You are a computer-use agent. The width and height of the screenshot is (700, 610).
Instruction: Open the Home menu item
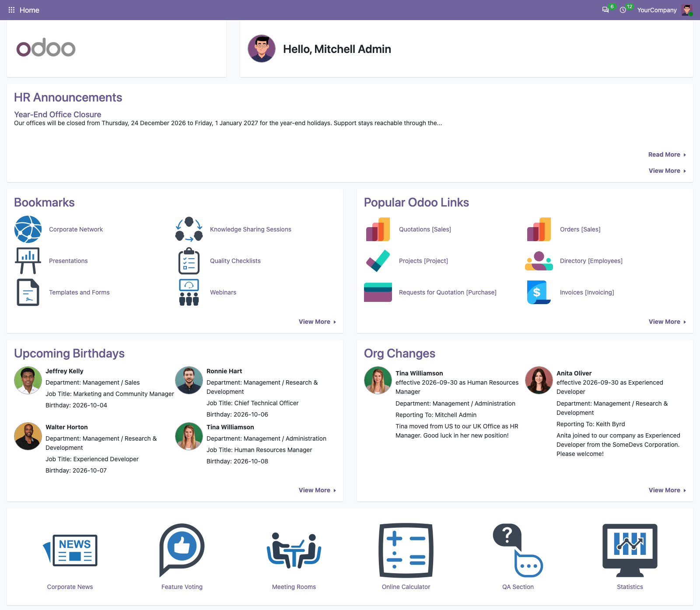(29, 10)
